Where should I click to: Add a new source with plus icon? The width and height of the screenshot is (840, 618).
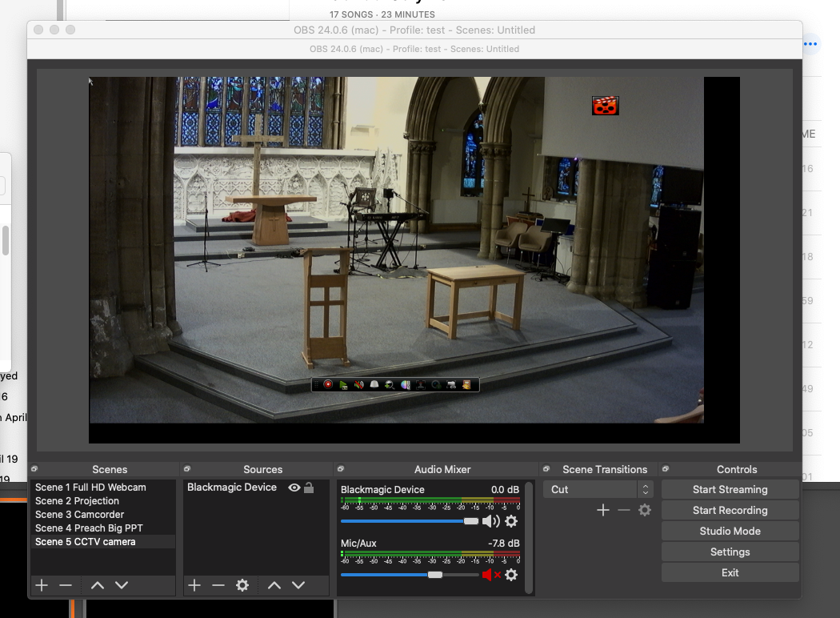coord(194,585)
